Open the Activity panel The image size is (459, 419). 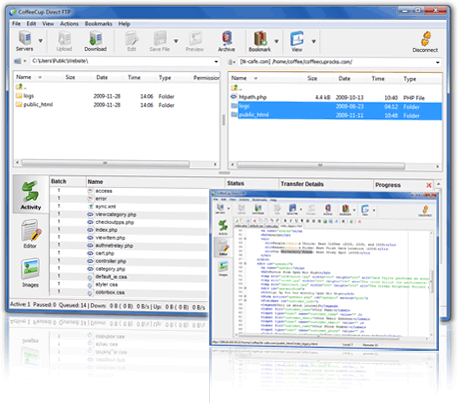pyautogui.click(x=30, y=195)
